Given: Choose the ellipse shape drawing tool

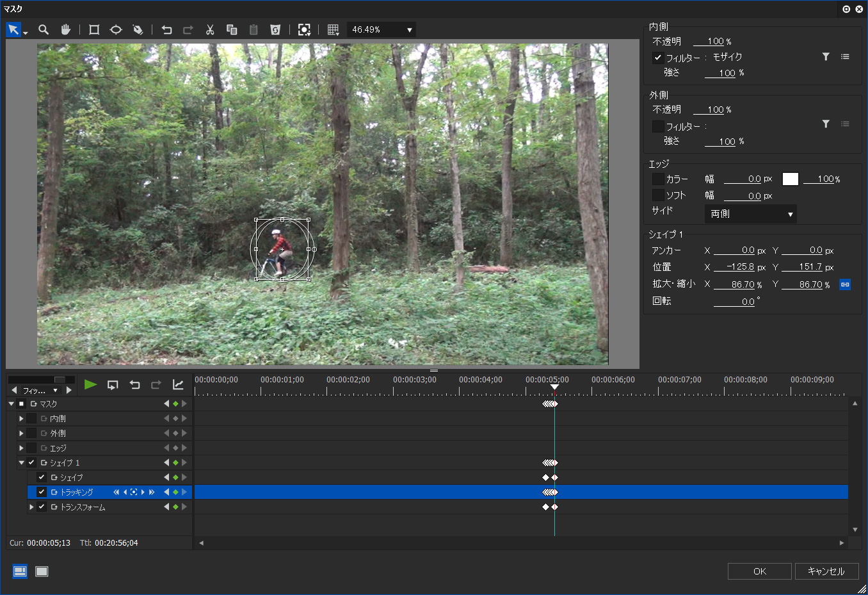Looking at the screenshot, I should pos(116,29).
